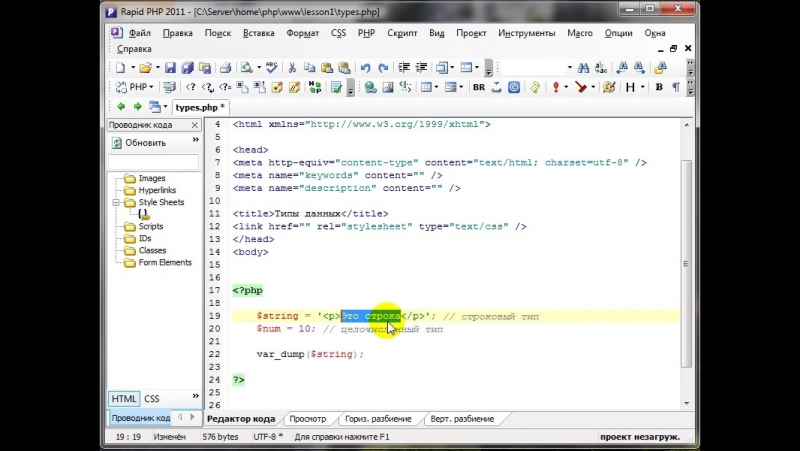Open the heading H dropdown arrow
This screenshot has height=451, width=800.
[x=642, y=87]
